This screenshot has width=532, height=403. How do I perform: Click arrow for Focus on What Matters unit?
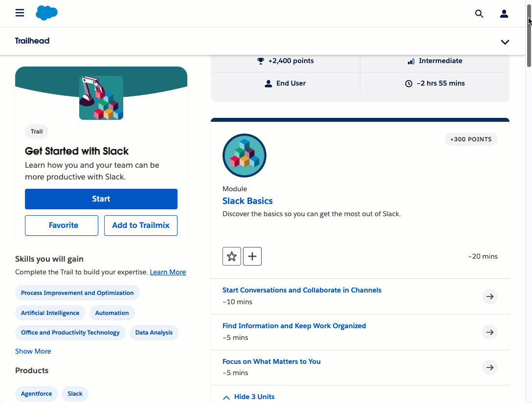[x=489, y=367]
